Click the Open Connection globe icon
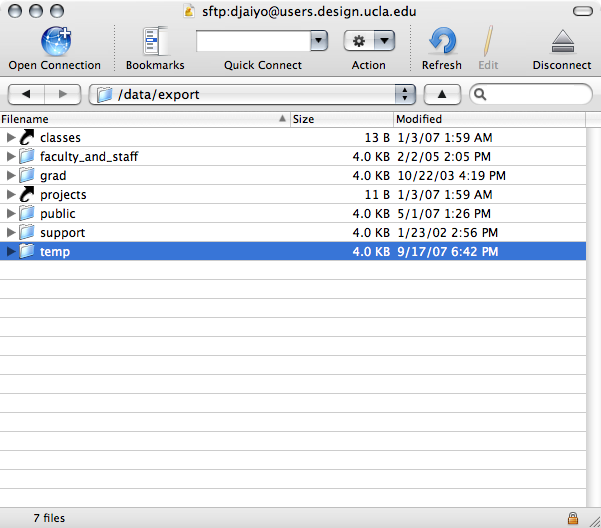 pos(54,41)
